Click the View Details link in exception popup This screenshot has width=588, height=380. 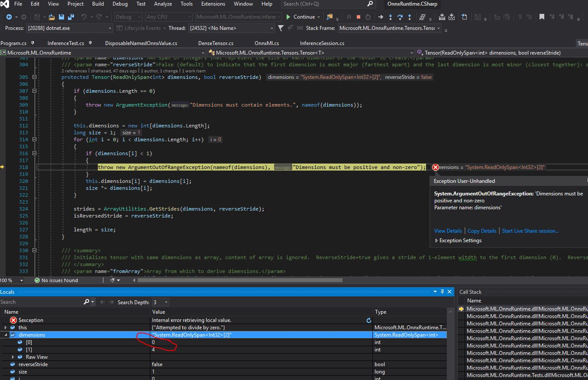[448, 231]
